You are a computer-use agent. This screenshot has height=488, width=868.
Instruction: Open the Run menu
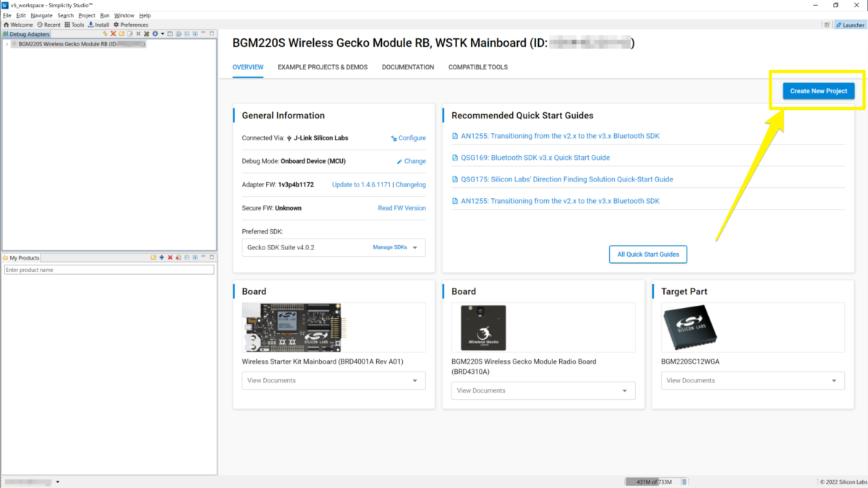pos(105,15)
